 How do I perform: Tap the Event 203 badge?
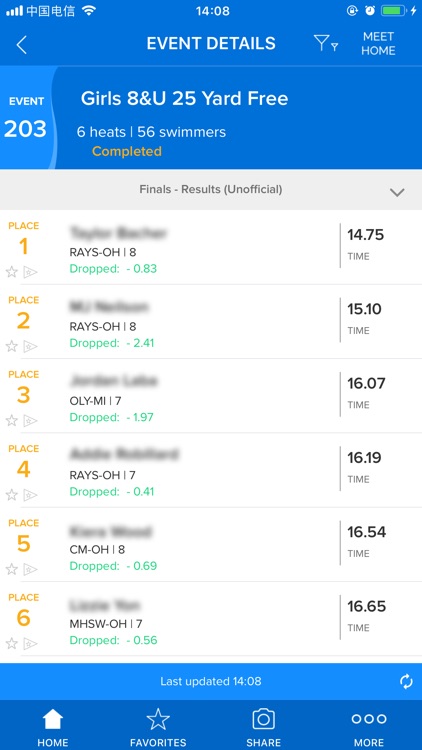click(26, 118)
